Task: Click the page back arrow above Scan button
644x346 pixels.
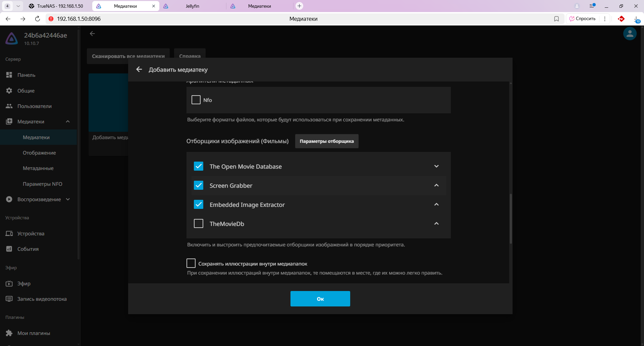Action: (93, 34)
